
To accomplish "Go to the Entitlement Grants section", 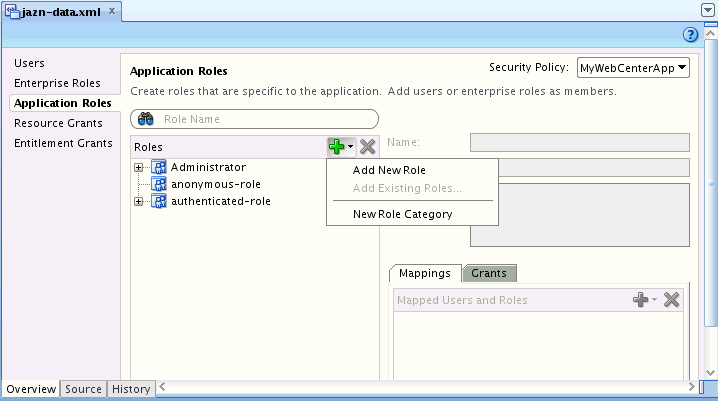I will [63, 143].
